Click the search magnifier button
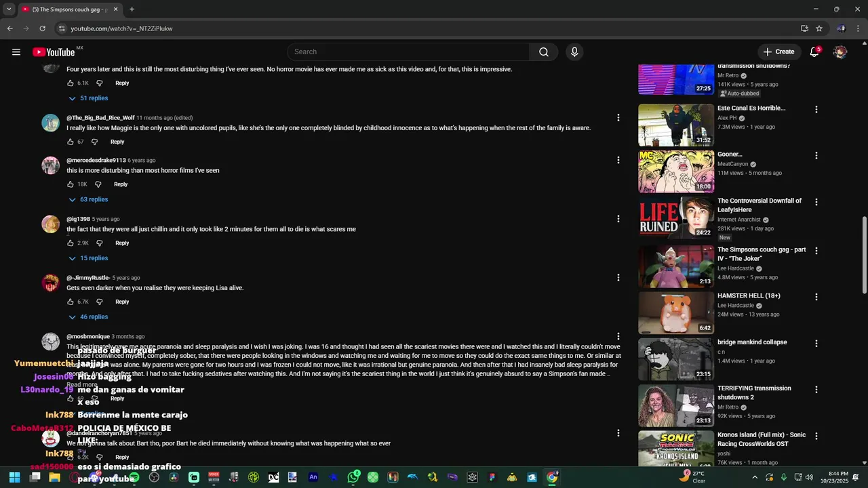 [544, 52]
